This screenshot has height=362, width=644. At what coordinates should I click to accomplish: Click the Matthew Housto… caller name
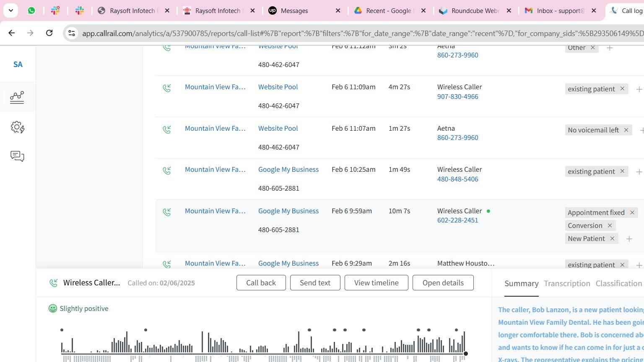tap(466, 263)
